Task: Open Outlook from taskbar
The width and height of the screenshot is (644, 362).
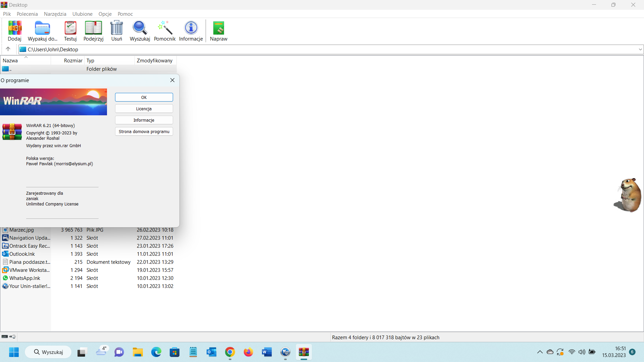Action: tap(211, 352)
